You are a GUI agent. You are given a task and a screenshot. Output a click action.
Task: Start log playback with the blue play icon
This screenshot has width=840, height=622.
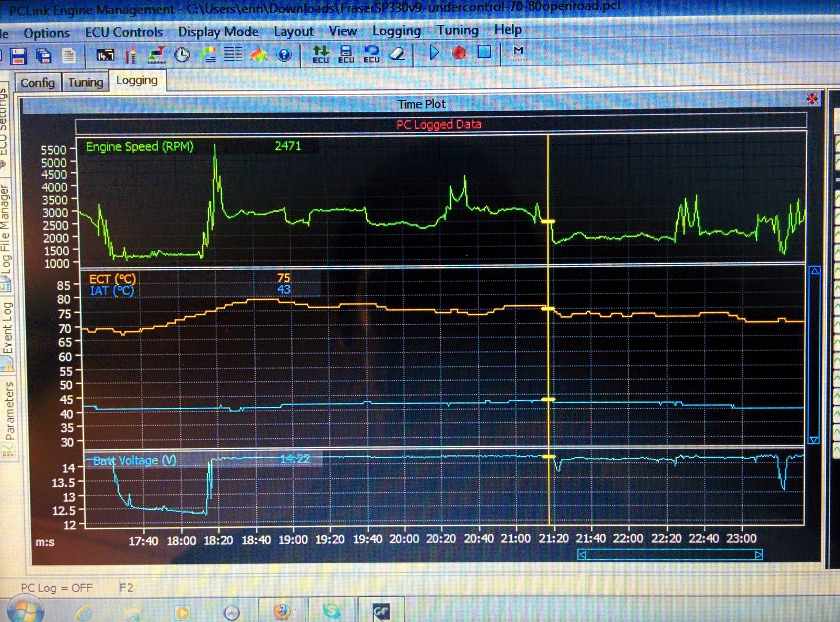(x=434, y=53)
